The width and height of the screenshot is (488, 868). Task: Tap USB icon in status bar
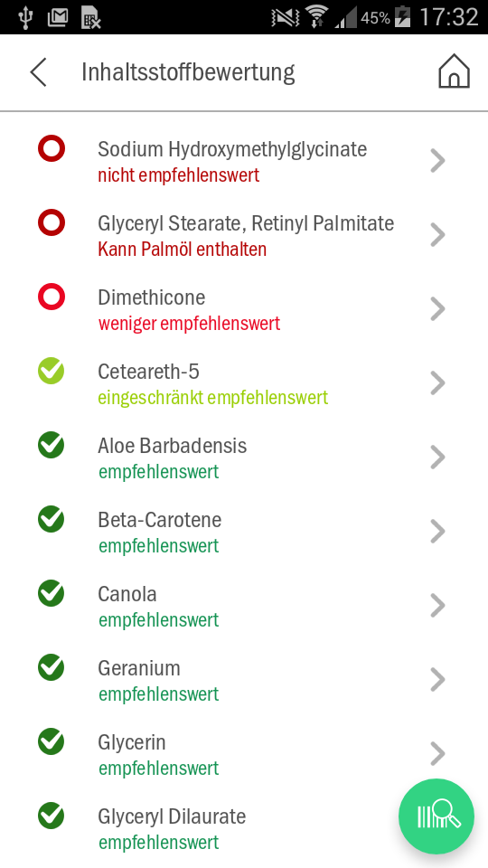[x=25, y=17]
